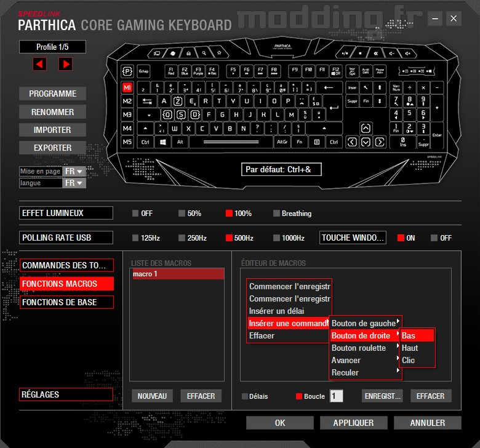Image resolution: width=480 pixels, height=448 pixels.
Task: Click the APPLIQUER button
Action: 354,423
